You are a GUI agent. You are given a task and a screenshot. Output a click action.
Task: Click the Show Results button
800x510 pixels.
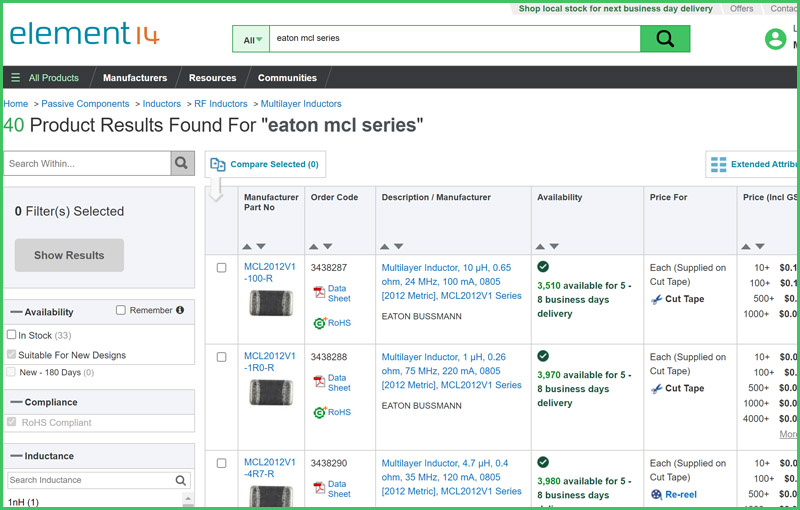[69, 255]
